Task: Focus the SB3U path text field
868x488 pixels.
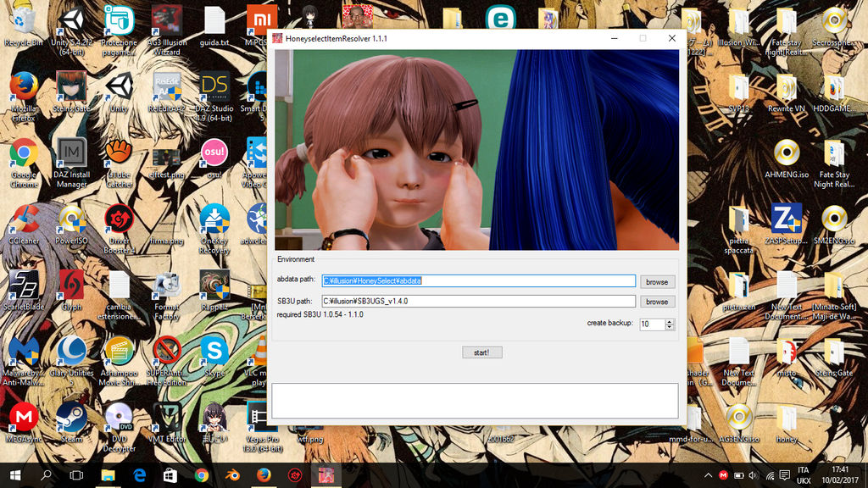Action: pyautogui.click(x=478, y=301)
